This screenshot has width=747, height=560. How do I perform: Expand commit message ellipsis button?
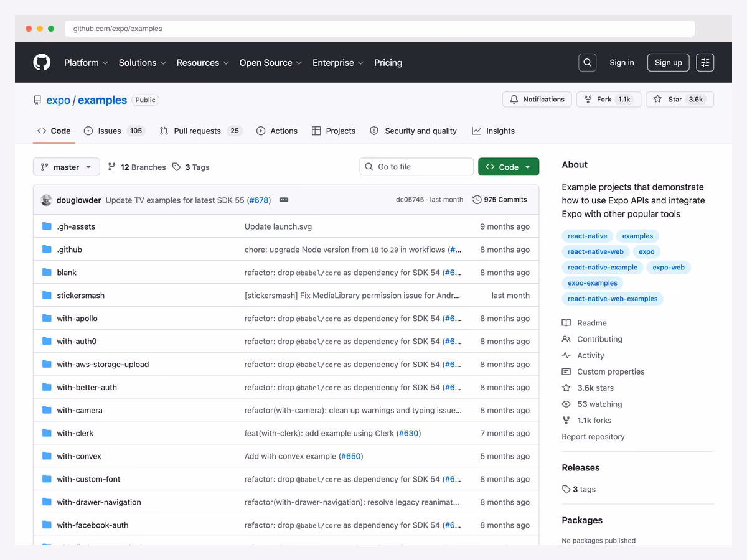(x=284, y=200)
